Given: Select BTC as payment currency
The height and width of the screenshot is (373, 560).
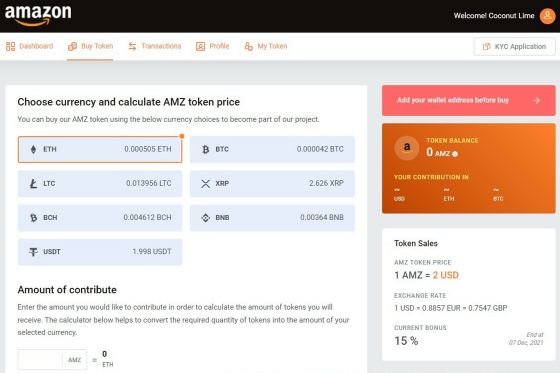Looking at the screenshot, I should point(272,149).
